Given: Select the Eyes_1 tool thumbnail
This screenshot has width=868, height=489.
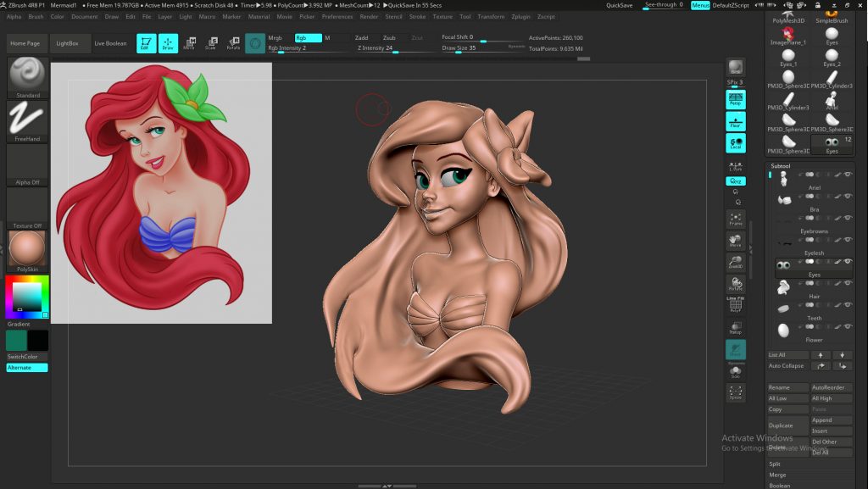Looking at the screenshot, I should (x=788, y=58).
